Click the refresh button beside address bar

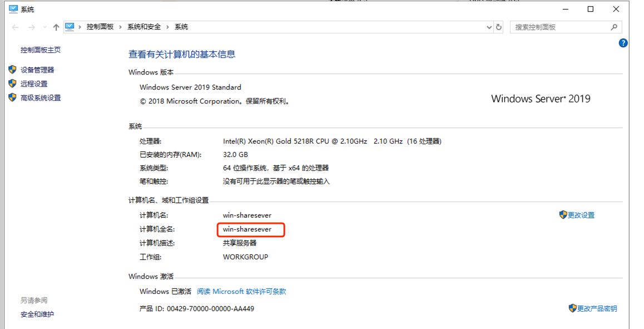(499, 27)
